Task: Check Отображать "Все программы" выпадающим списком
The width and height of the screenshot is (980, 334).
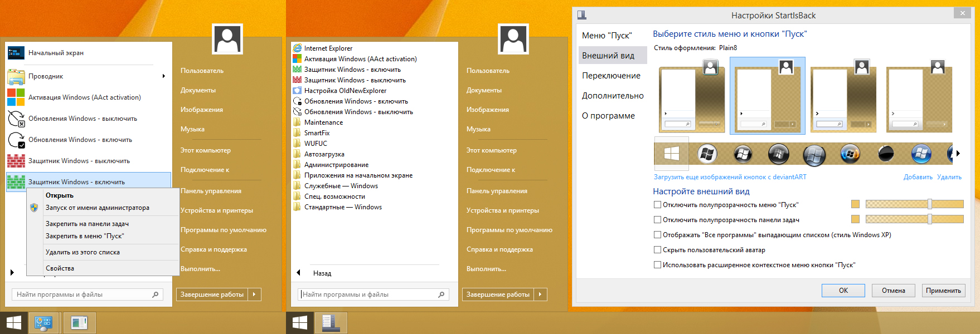Action: point(658,235)
